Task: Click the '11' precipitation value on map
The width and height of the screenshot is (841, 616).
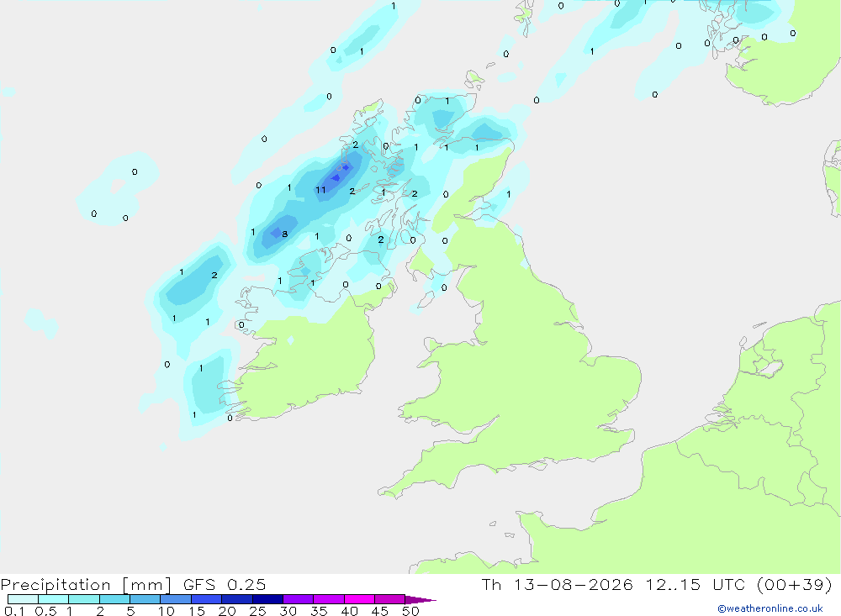Action: 320,190
